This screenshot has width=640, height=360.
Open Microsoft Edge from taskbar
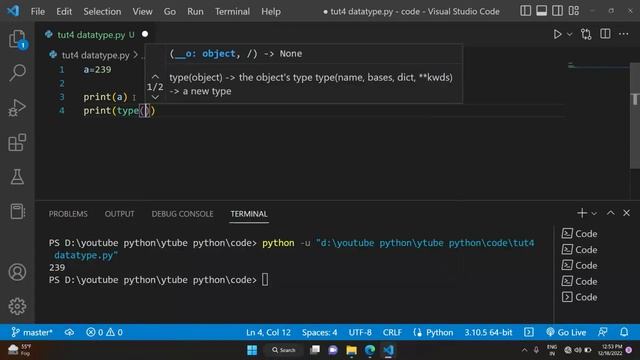pos(370,350)
